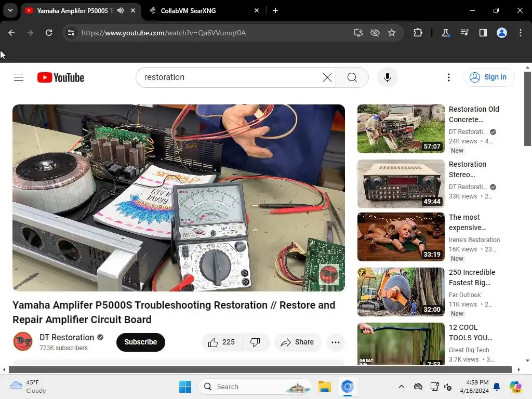This screenshot has width=532, height=399.
Task: Open the 49:44 stereo amplifier thumbnail
Action: pos(401,184)
